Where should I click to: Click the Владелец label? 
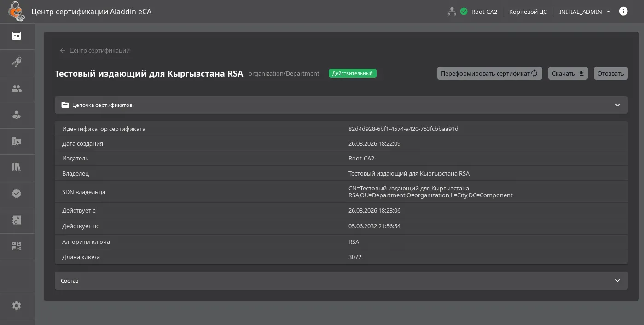click(x=75, y=173)
